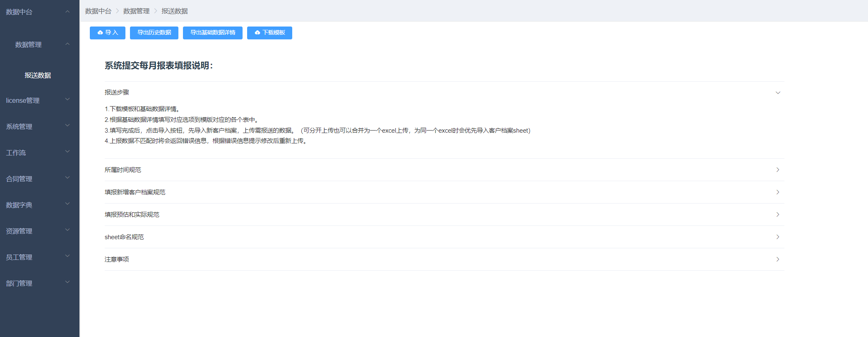Click right arrow of 填报新增客户档案规范 row
868x337 pixels.
click(778, 192)
